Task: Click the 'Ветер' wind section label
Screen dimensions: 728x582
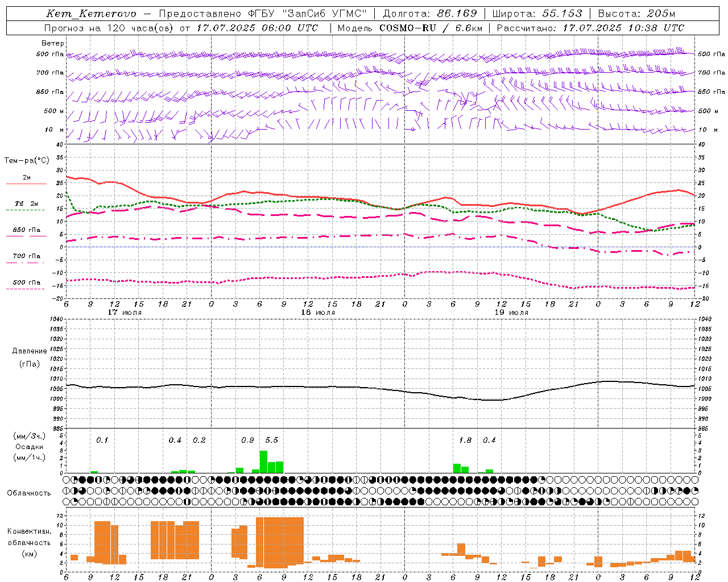Action: (x=53, y=43)
